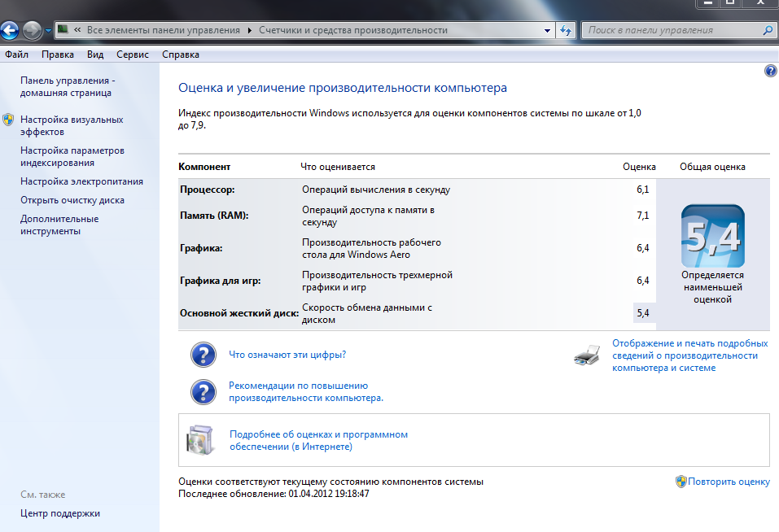Go to Панель управления - домашняя страница
This screenshot has height=532, width=779.
(x=68, y=87)
